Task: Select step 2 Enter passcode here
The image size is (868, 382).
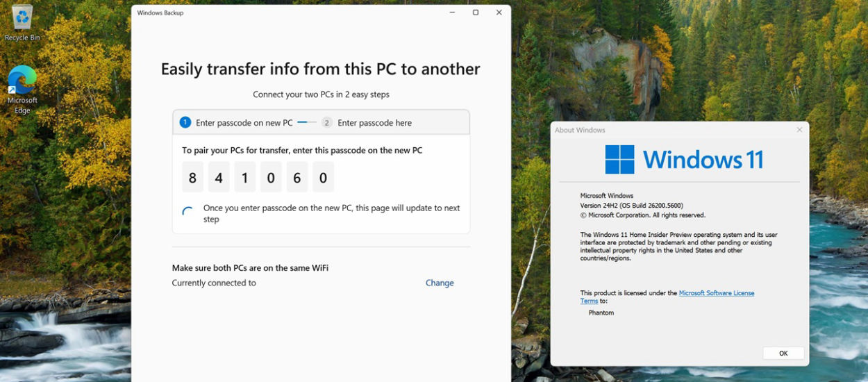Action: [x=367, y=122]
